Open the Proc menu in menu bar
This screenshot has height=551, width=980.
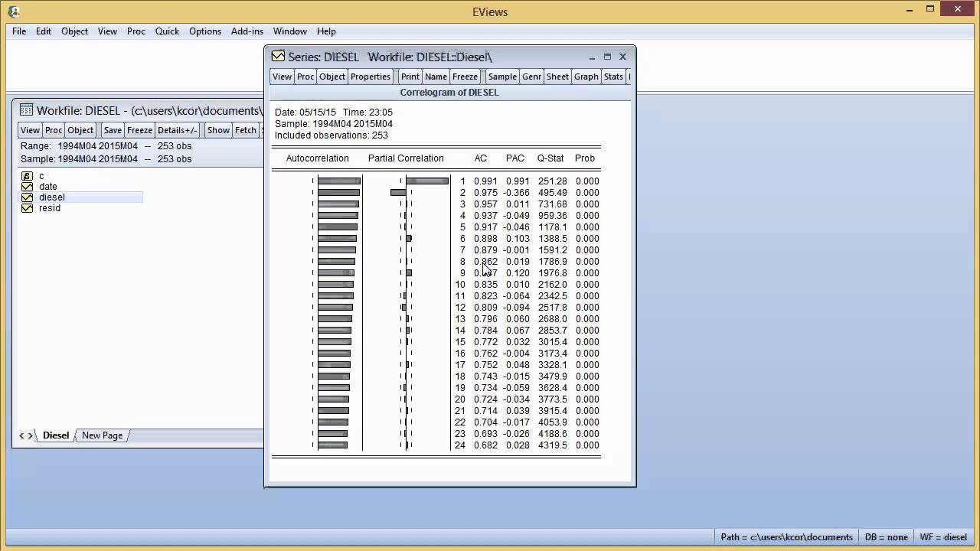tap(136, 31)
